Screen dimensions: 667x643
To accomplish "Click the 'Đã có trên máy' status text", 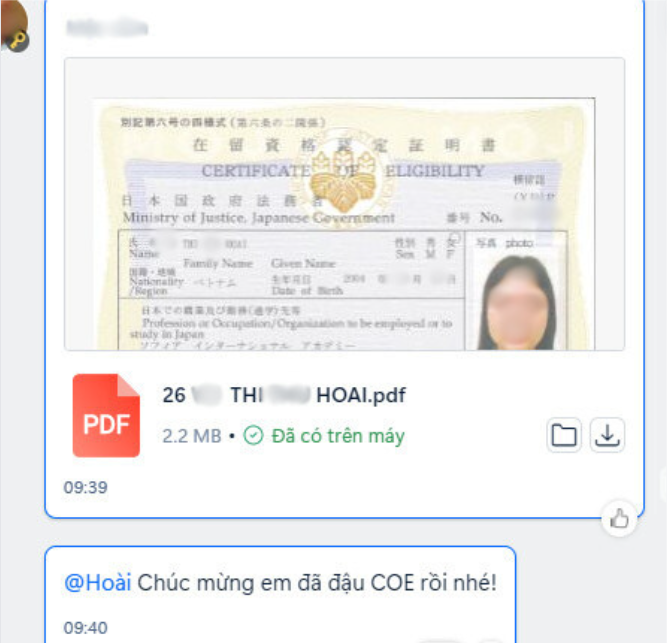I will click(x=338, y=436).
